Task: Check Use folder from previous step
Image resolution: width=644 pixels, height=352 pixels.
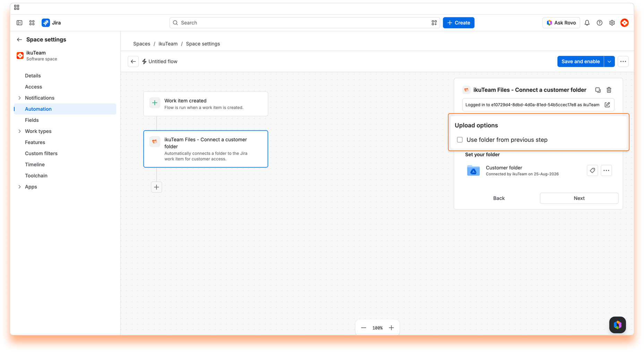Action: tap(460, 140)
